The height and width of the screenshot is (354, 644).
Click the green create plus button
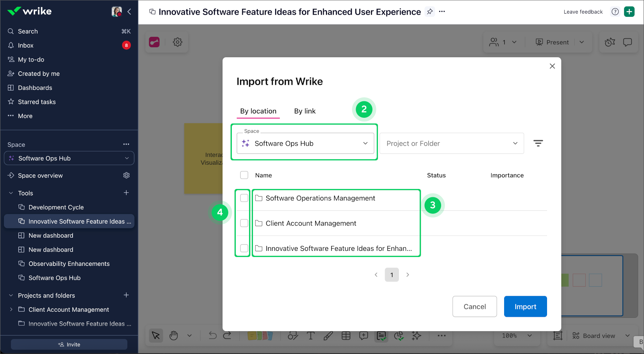[x=629, y=11]
